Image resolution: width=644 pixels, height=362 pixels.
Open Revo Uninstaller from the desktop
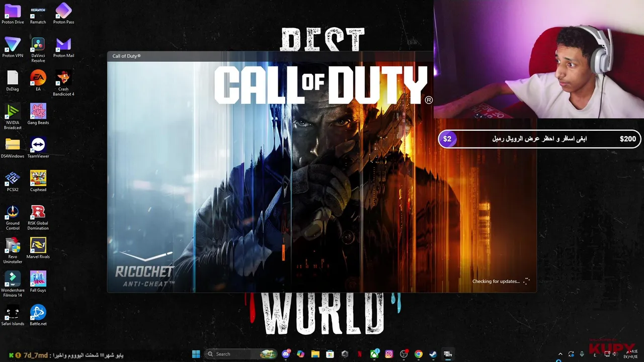pos(13,251)
